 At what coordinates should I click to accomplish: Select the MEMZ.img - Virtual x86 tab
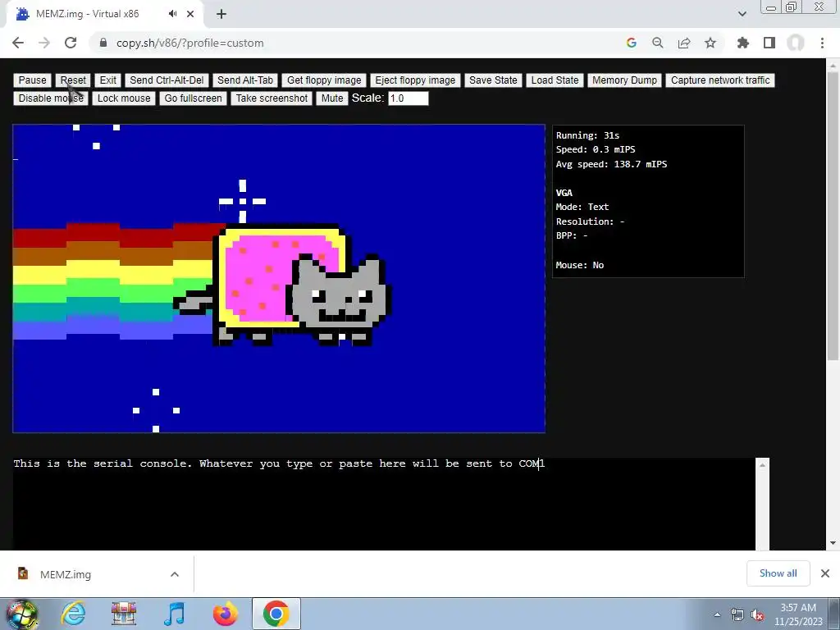coord(104,14)
